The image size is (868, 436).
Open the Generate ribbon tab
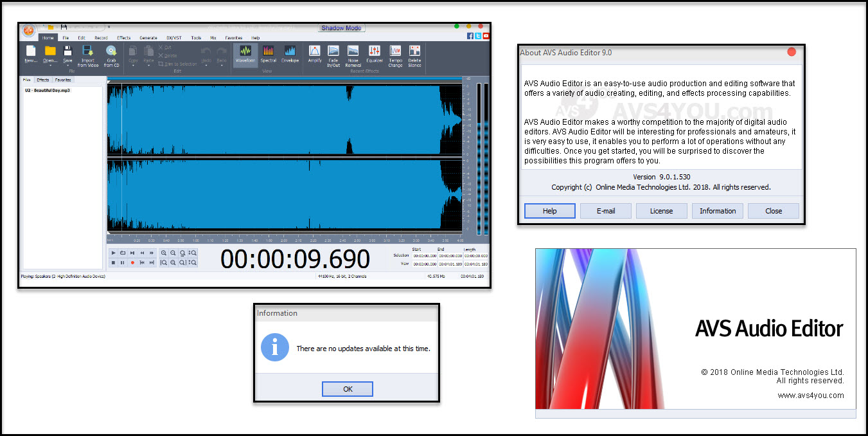coord(148,38)
